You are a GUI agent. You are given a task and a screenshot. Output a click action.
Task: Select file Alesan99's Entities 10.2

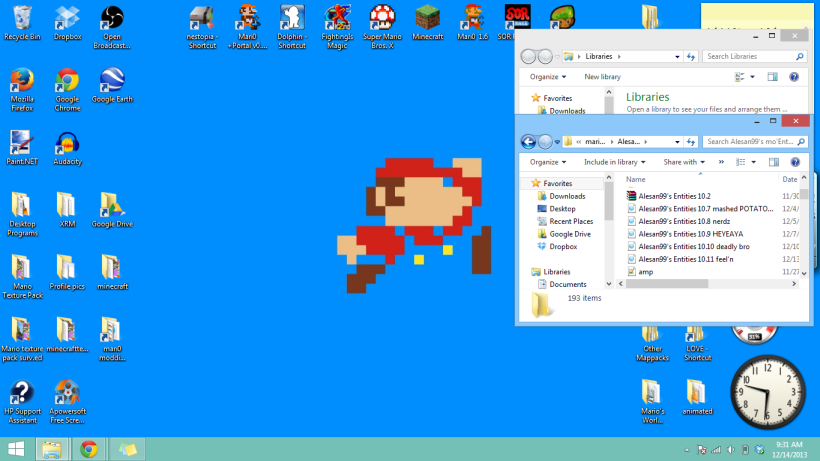pos(674,196)
